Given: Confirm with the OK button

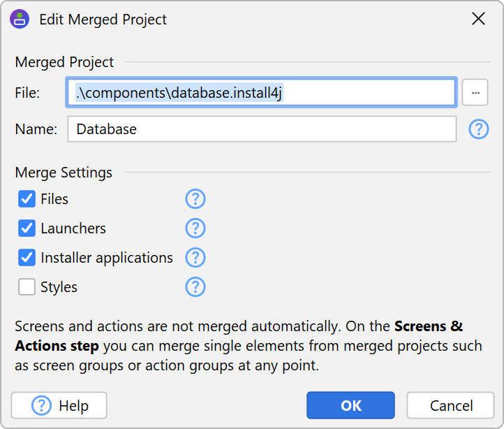Looking at the screenshot, I should (350, 405).
